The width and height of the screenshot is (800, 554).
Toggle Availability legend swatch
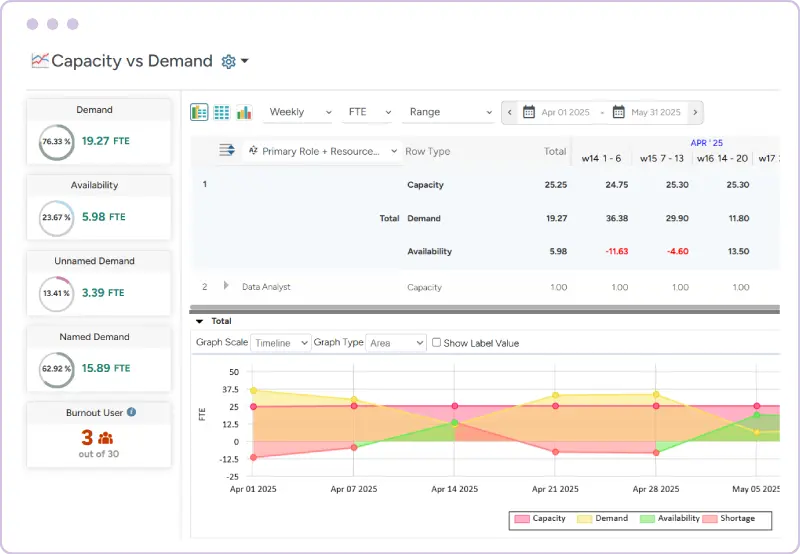(x=647, y=519)
